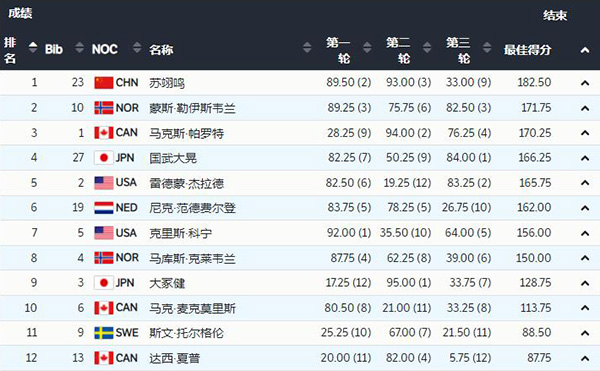Sort by 第三轮 run three scores

click(x=487, y=47)
